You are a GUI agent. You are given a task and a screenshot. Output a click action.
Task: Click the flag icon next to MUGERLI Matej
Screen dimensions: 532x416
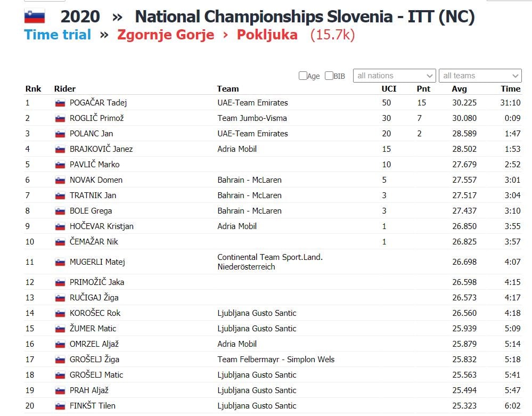(60, 262)
